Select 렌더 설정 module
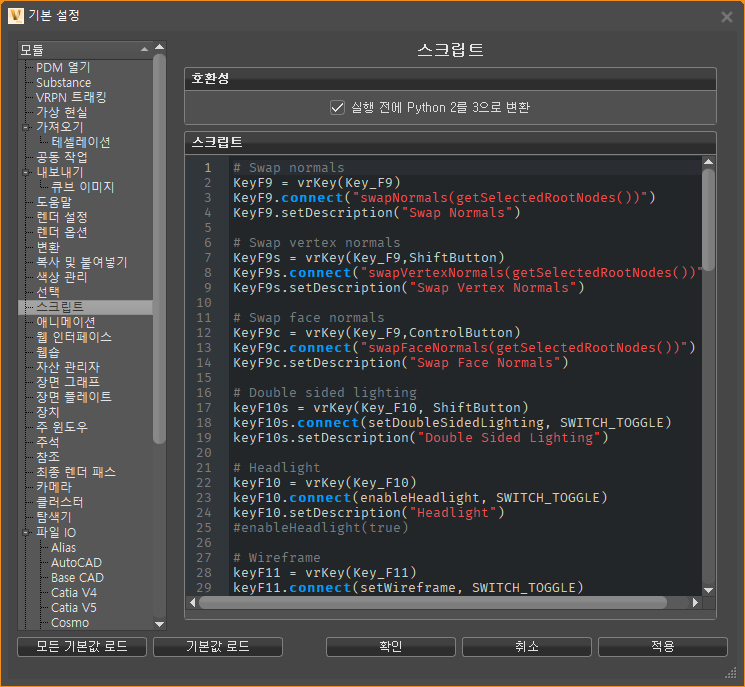Image resolution: width=745 pixels, height=687 pixels. point(62,218)
